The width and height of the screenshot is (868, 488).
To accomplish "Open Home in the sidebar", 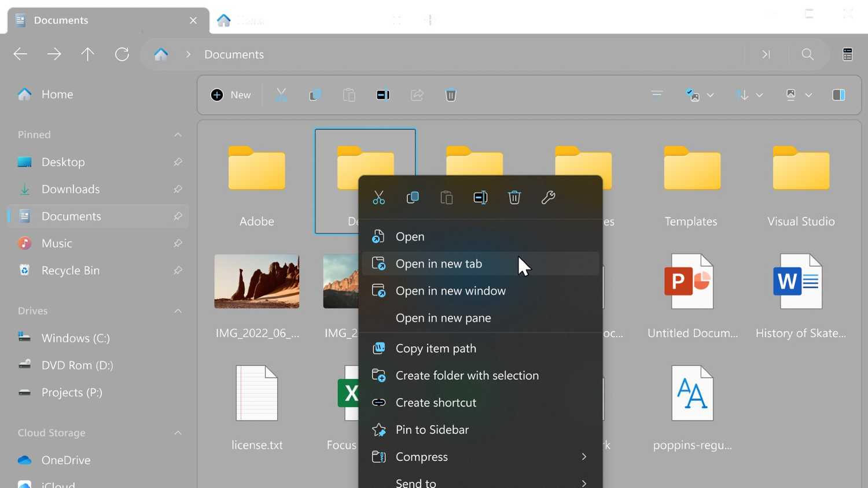I will point(97,94).
